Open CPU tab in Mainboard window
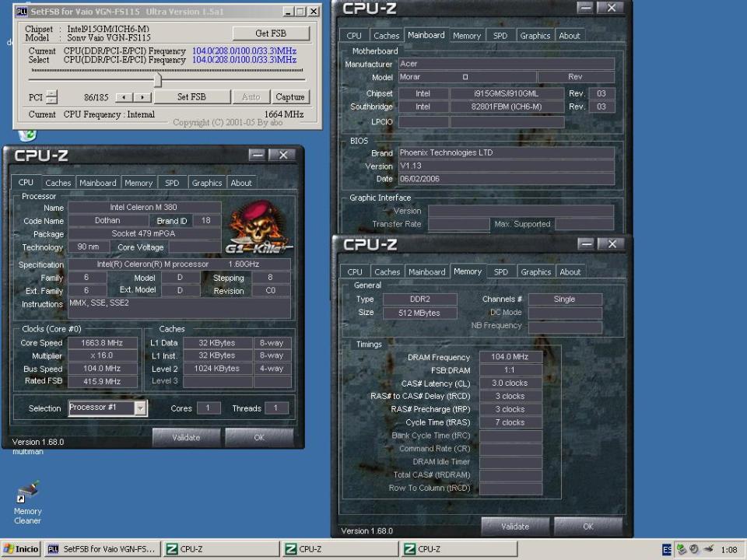Viewport: 747px width, 560px height. (354, 36)
